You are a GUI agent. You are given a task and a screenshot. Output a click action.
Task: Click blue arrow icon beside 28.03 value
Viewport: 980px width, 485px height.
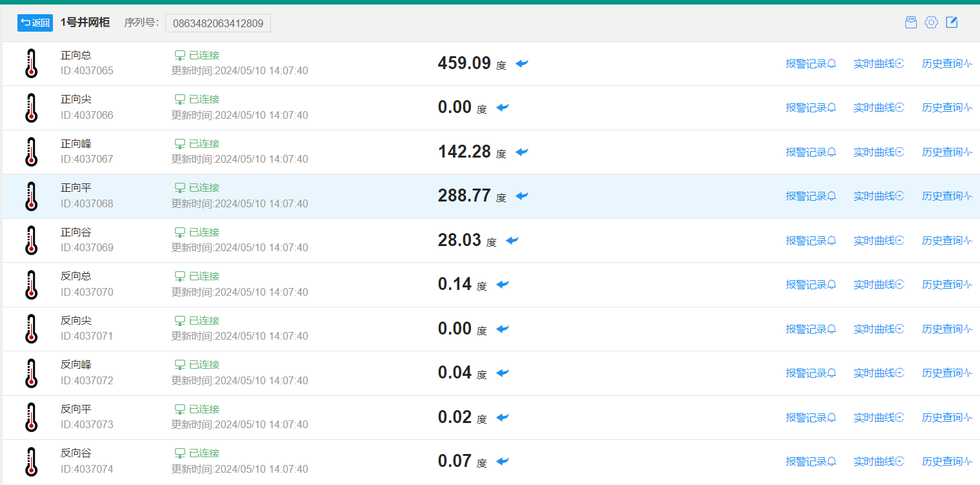pyautogui.click(x=512, y=240)
